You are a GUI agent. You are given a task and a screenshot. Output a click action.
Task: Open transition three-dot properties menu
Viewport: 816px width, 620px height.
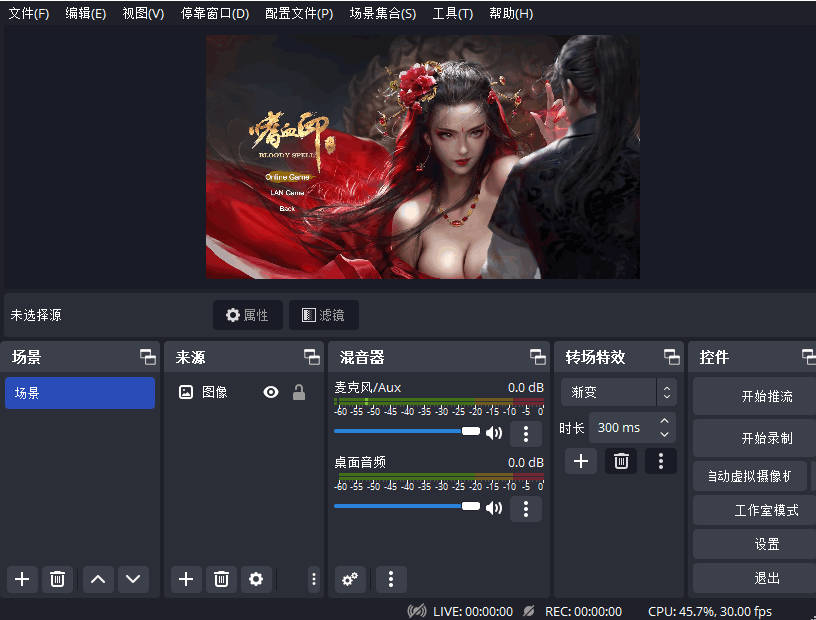661,461
